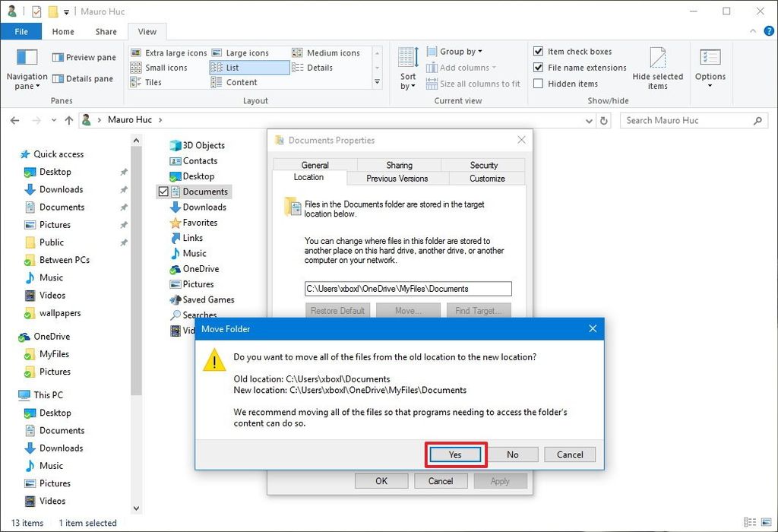Viewport: 778px width, 532px height.
Task: Expand the address bar history dropdown
Action: (x=589, y=120)
